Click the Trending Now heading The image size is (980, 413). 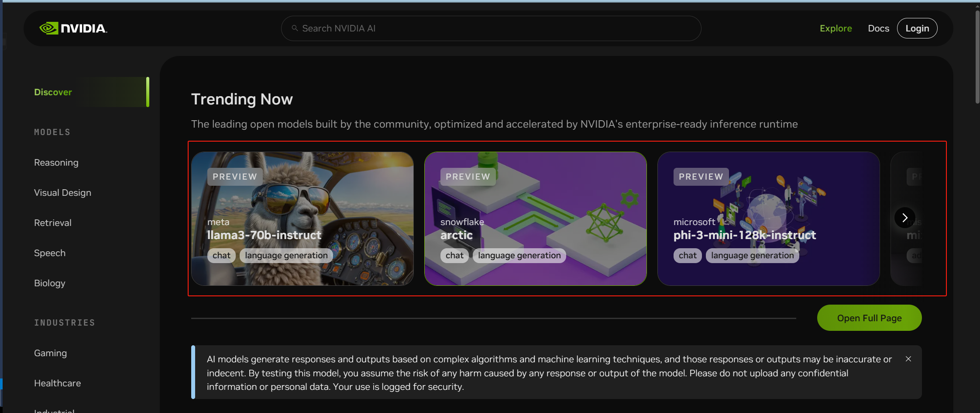tap(242, 99)
